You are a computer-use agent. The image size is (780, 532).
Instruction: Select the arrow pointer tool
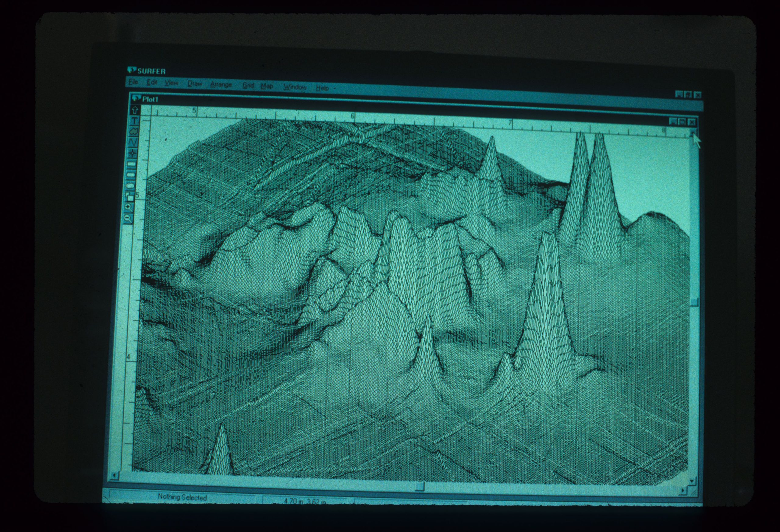click(135, 110)
